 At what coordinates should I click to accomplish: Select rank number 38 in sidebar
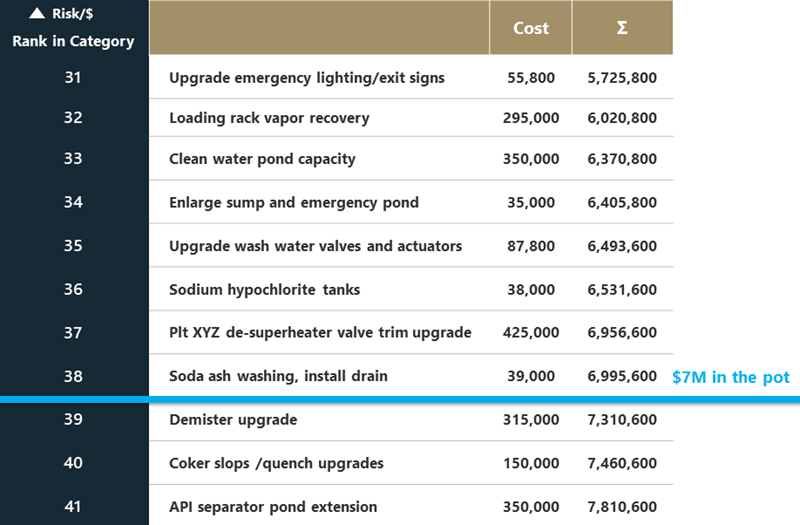[73, 376]
